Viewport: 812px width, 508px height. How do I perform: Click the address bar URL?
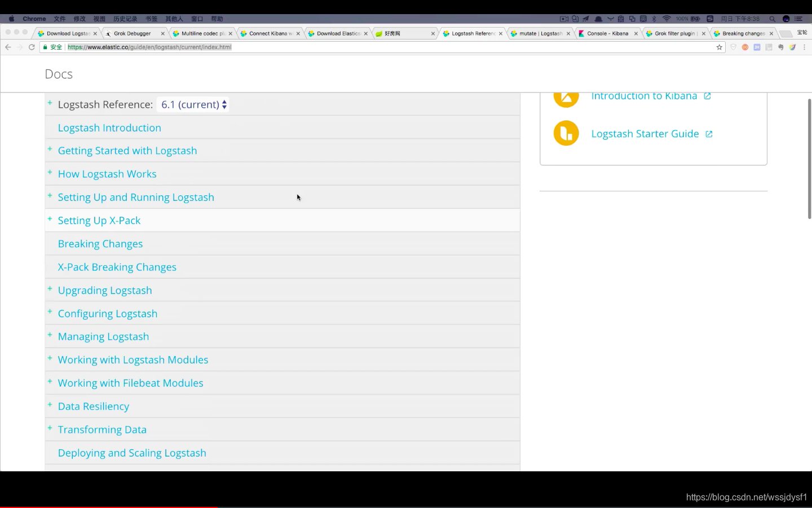click(149, 47)
